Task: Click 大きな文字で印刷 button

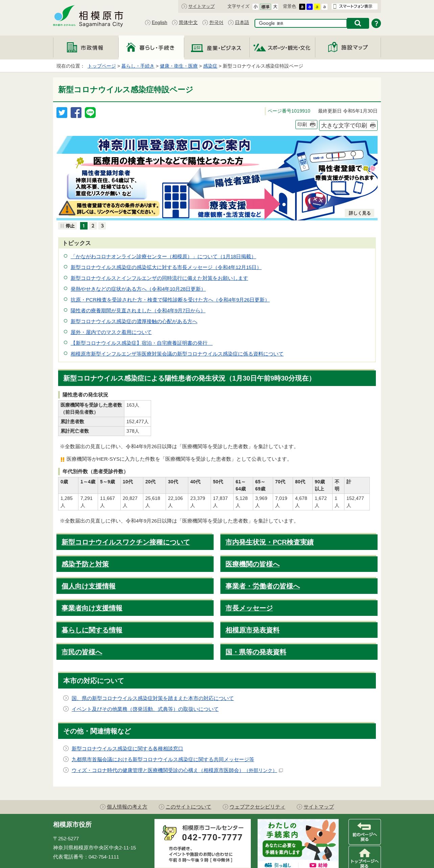Action: coord(348,125)
